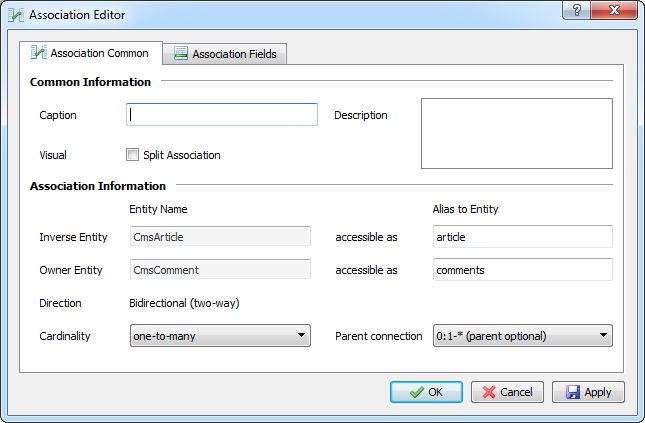
Task: Expand the Parent connection dropdown
Action: pos(522,336)
